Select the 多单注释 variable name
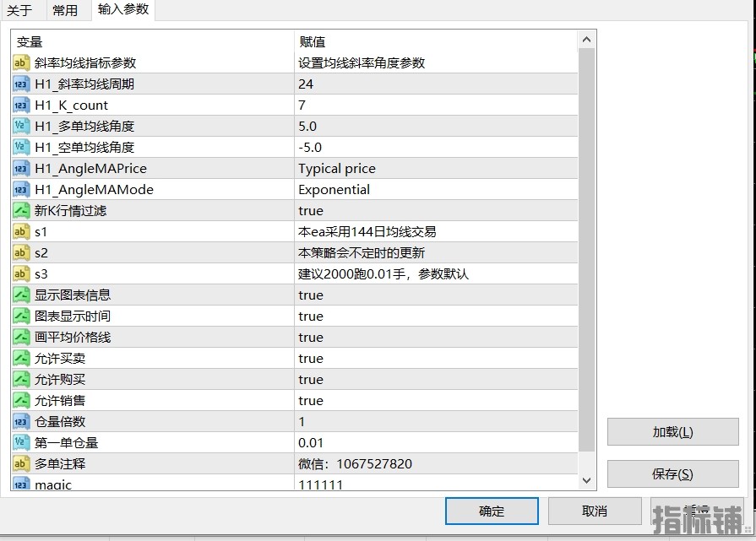The image size is (756, 541). (60, 463)
